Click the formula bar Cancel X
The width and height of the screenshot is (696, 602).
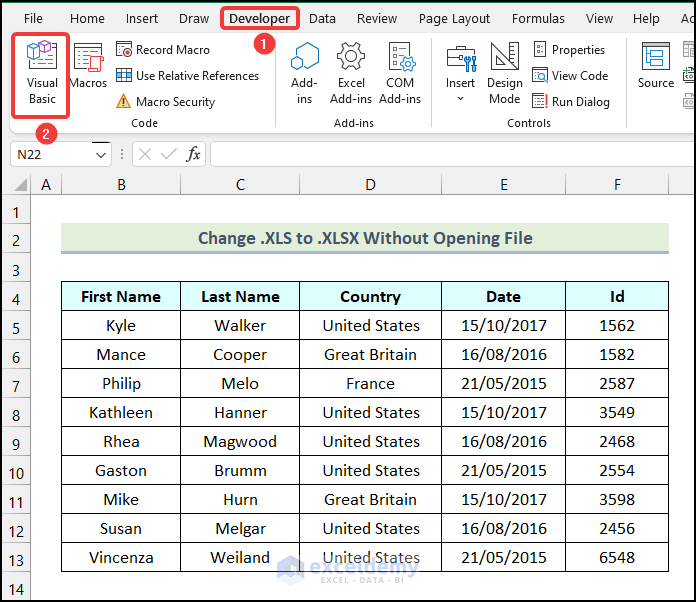[145, 154]
